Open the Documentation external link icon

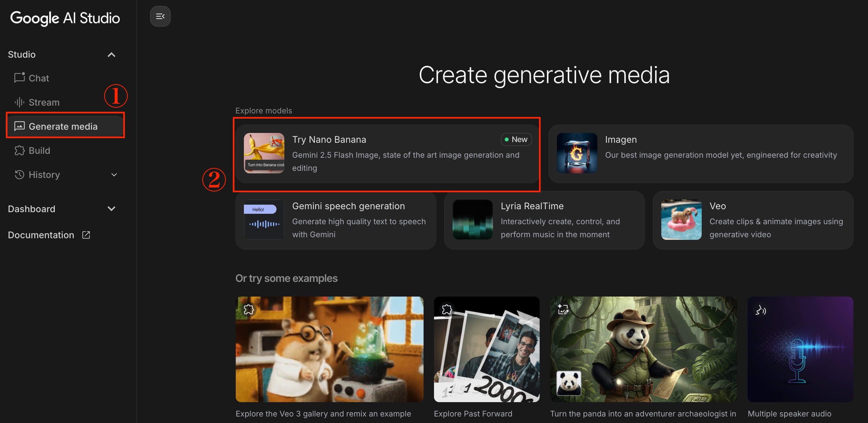click(x=86, y=235)
